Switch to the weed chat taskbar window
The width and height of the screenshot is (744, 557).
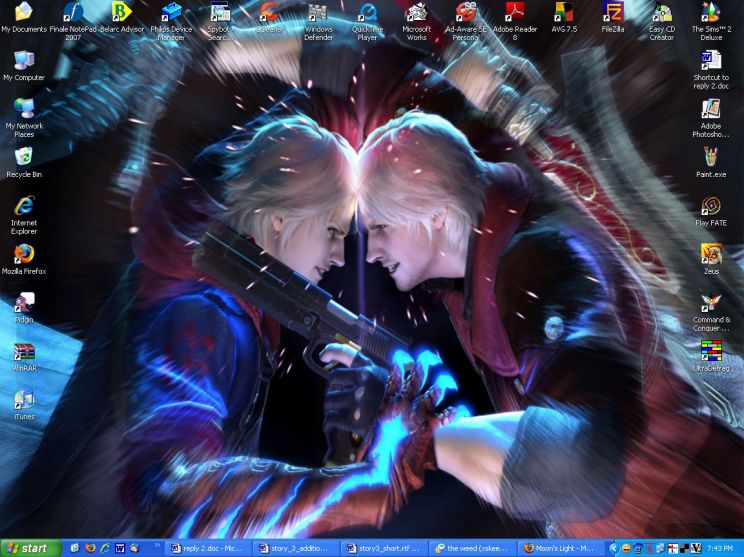[472, 548]
